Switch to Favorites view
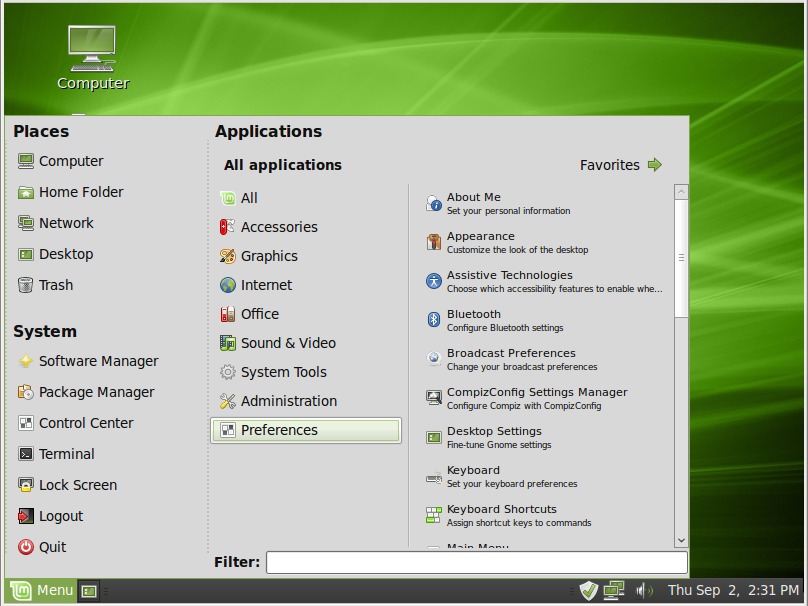This screenshot has height=606, width=808. [x=620, y=165]
